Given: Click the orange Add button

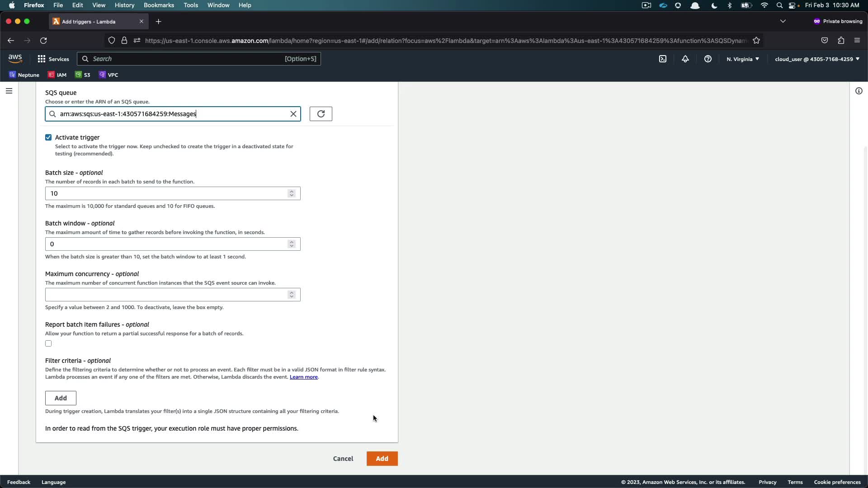Looking at the screenshot, I should [x=382, y=459].
